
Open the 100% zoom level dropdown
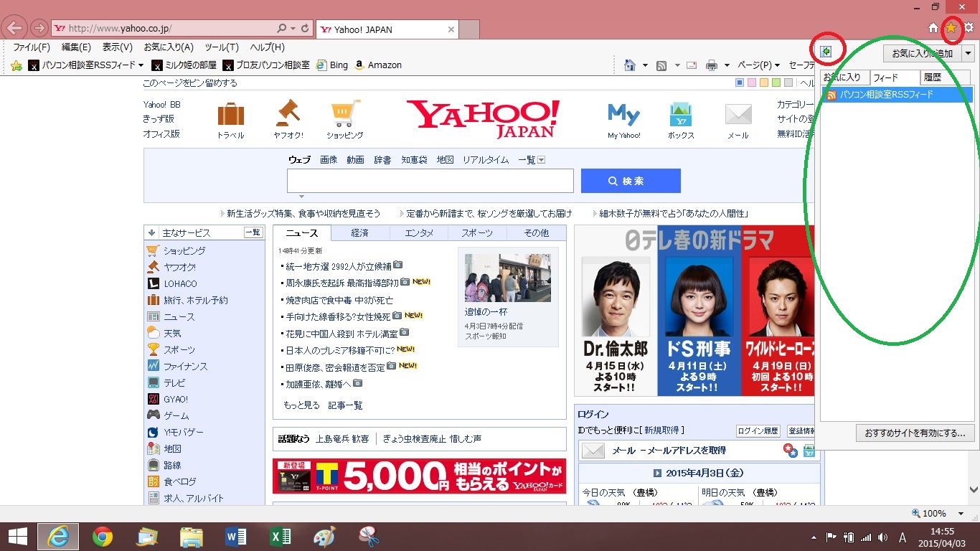[x=961, y=513]
